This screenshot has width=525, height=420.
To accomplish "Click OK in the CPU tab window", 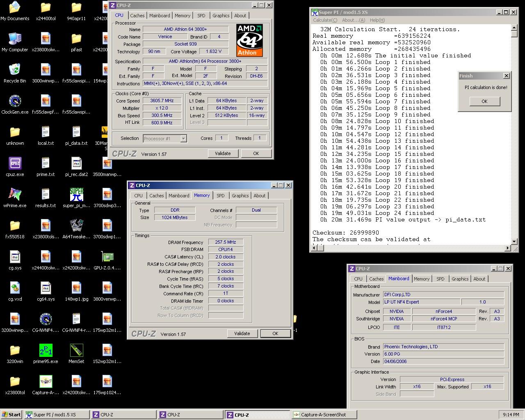I will 256,153.
